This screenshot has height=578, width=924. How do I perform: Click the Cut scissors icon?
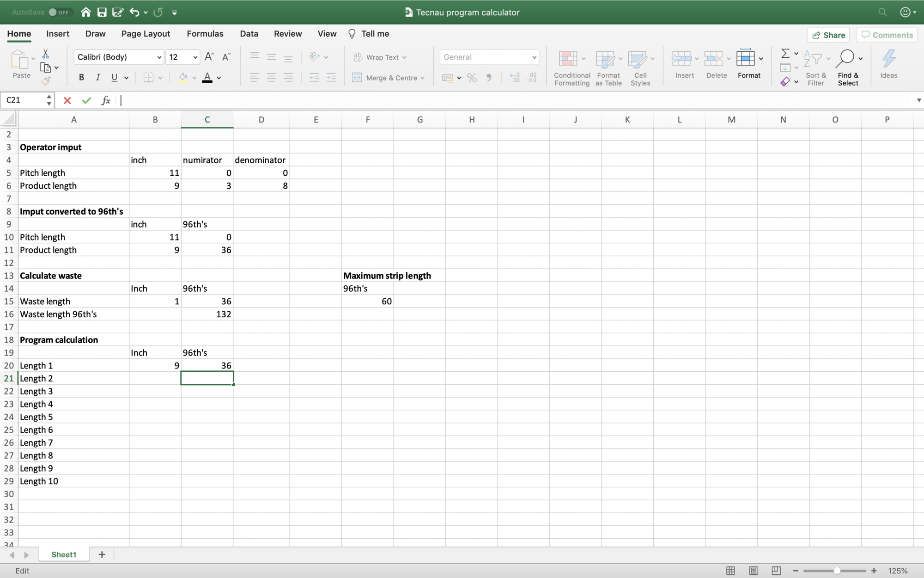point(45,54)
